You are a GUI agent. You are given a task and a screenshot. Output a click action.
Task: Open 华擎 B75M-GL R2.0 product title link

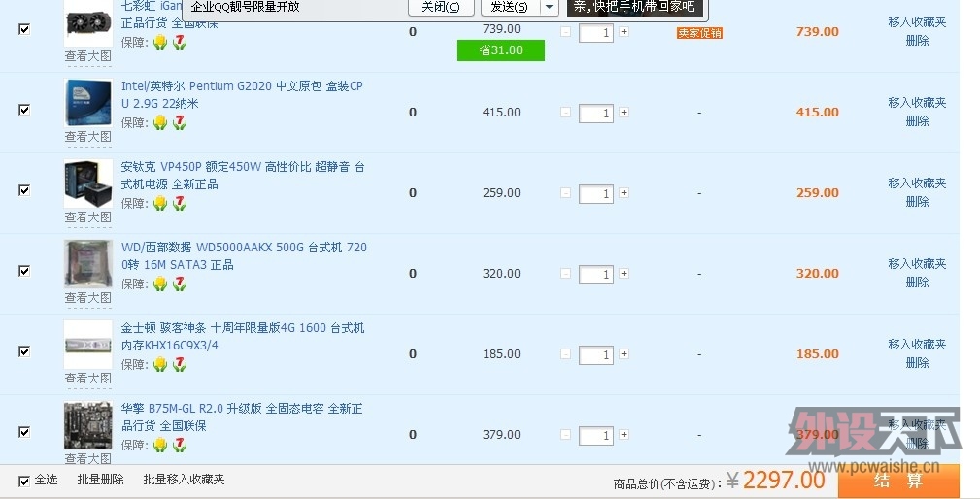tap(242, 417)
